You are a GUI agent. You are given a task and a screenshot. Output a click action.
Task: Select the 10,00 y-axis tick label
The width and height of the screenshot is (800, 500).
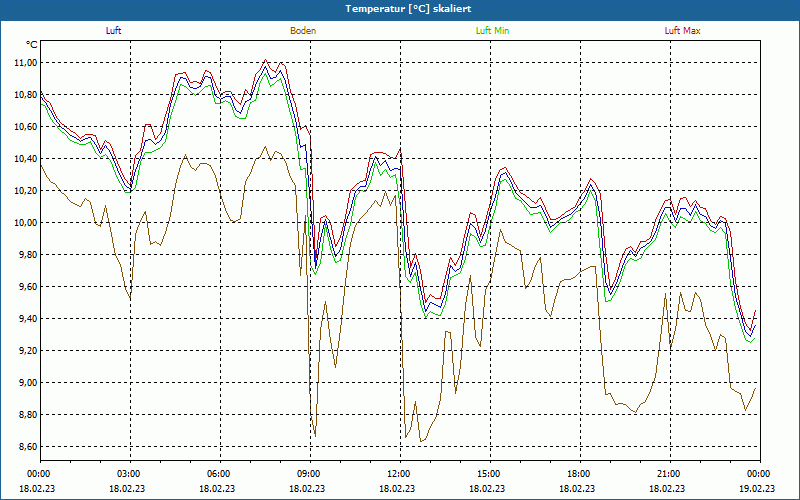click(24, 222)
